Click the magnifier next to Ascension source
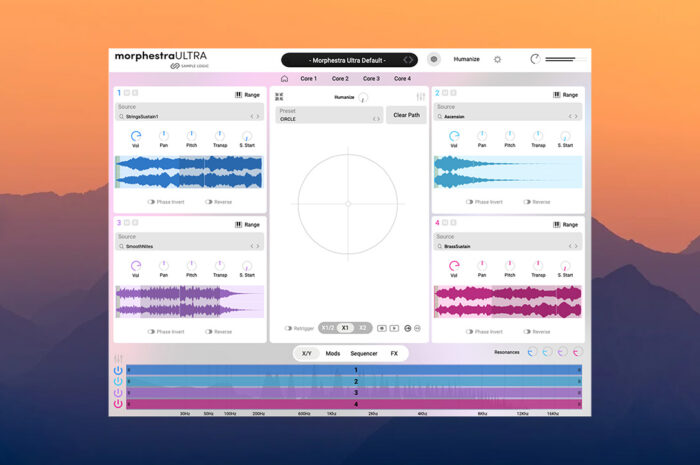 point(439,116)
